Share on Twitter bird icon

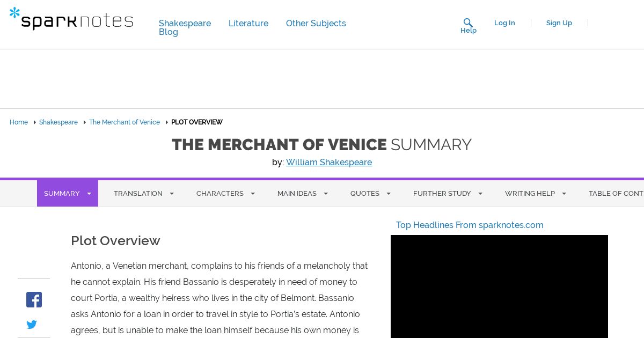tap(32, 325)
